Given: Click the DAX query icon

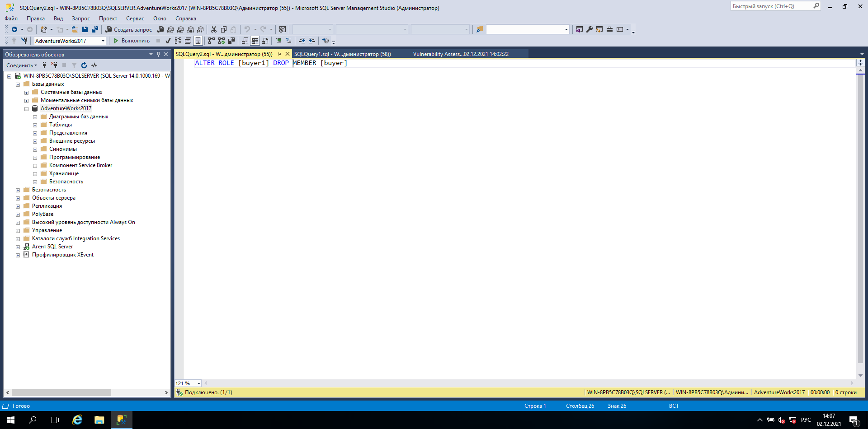Looking at the screenshot, I should (x=200, y=29).
